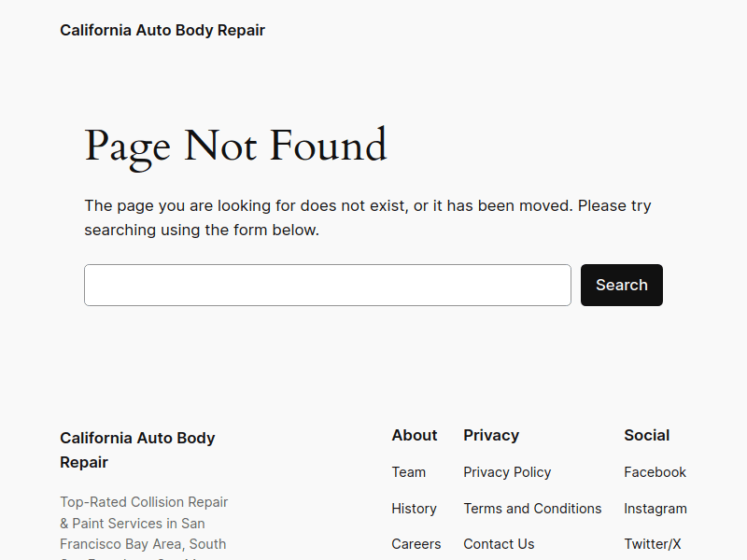Open the Privacy Policy link

[507, 471]
